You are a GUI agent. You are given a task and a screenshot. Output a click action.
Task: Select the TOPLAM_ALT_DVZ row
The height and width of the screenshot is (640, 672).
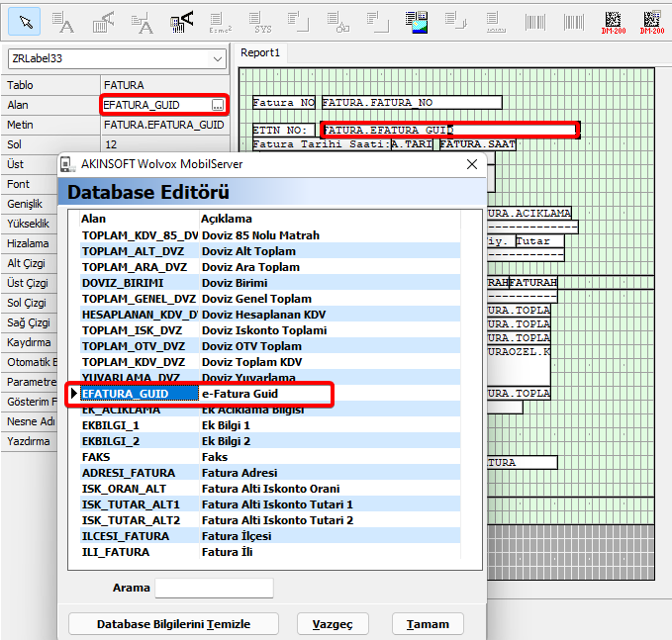270,251
